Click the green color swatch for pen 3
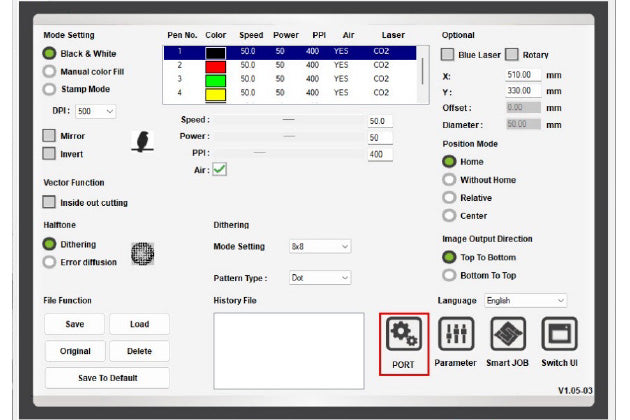The height and width of the screenshot is (420, 630). (216, 79)
